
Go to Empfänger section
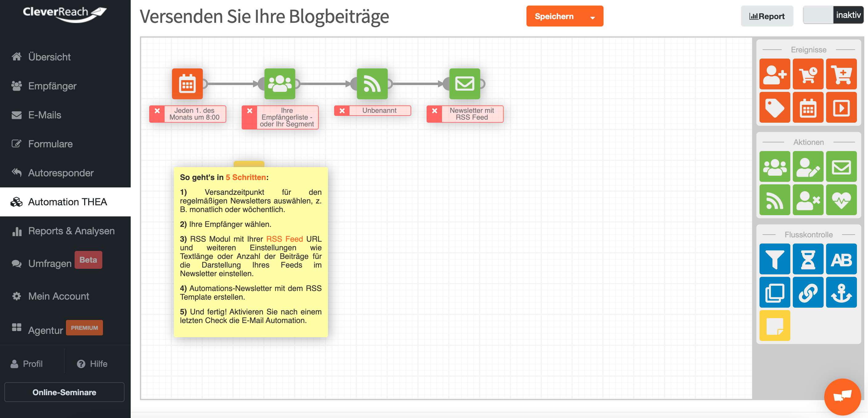(x=65, y=86)
